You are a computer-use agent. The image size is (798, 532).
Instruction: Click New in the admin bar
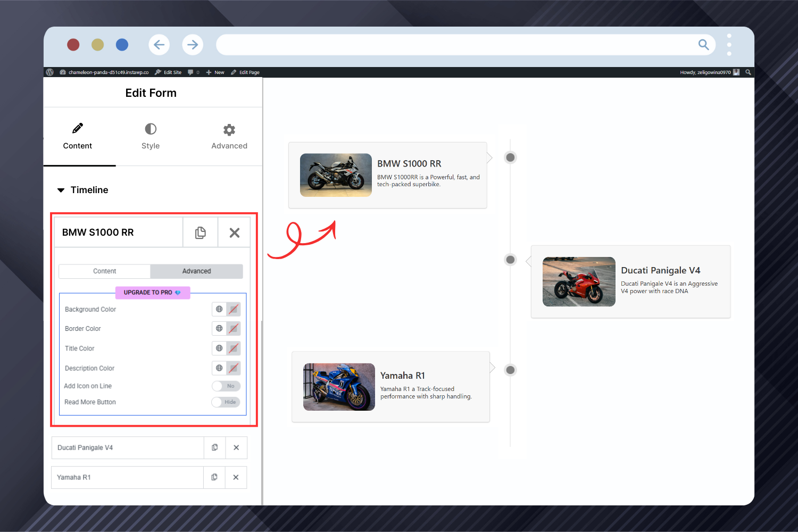click(x=215, y=72)
